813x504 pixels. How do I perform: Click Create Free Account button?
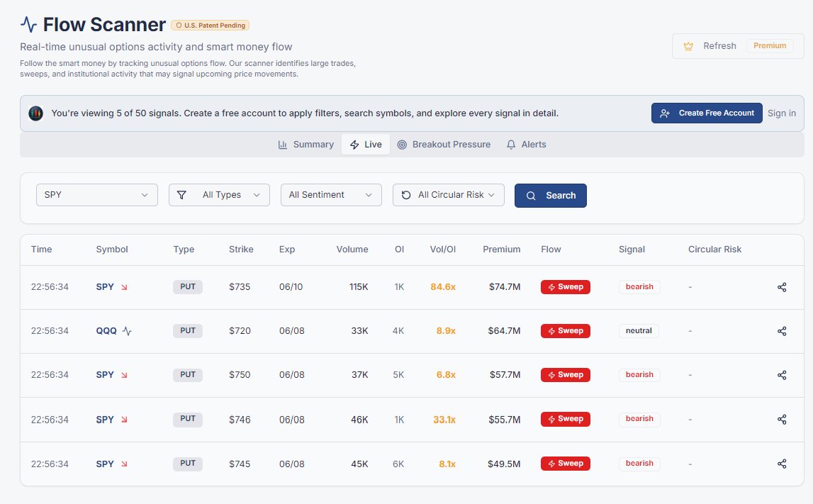[x=707, y=113]
